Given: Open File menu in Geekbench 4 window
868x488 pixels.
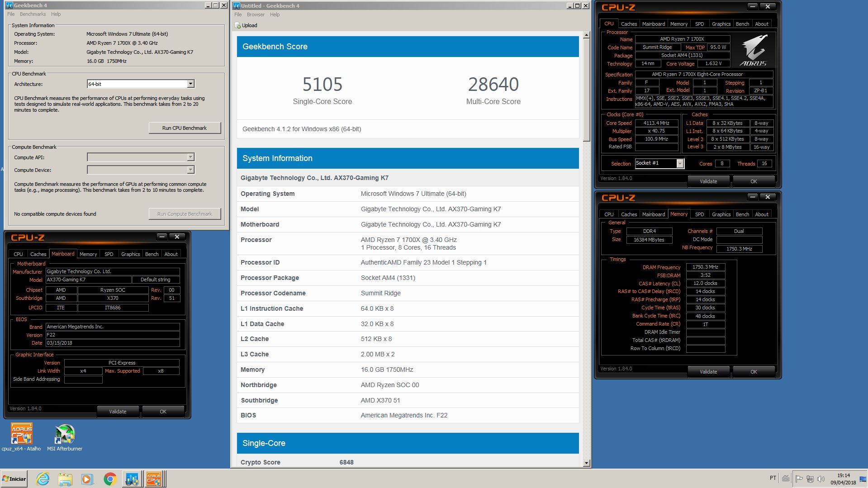Looking at the screenshot, I should point(11,14).
